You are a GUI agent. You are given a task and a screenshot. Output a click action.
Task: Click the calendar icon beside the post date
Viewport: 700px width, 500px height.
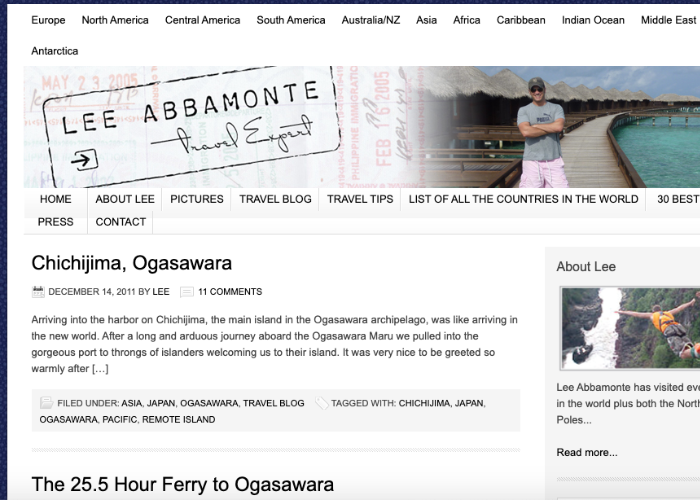(38, 292)
